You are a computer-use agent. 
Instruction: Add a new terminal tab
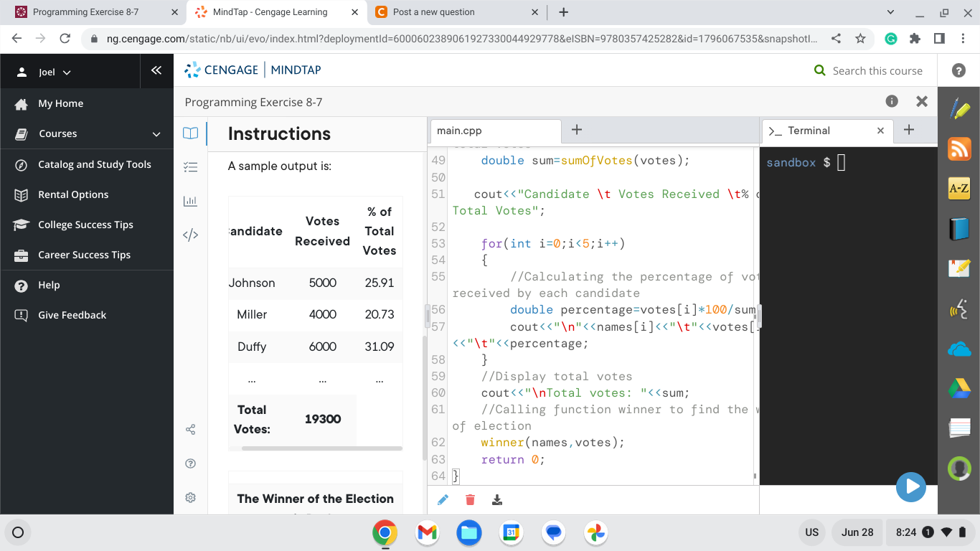(909, 130)
